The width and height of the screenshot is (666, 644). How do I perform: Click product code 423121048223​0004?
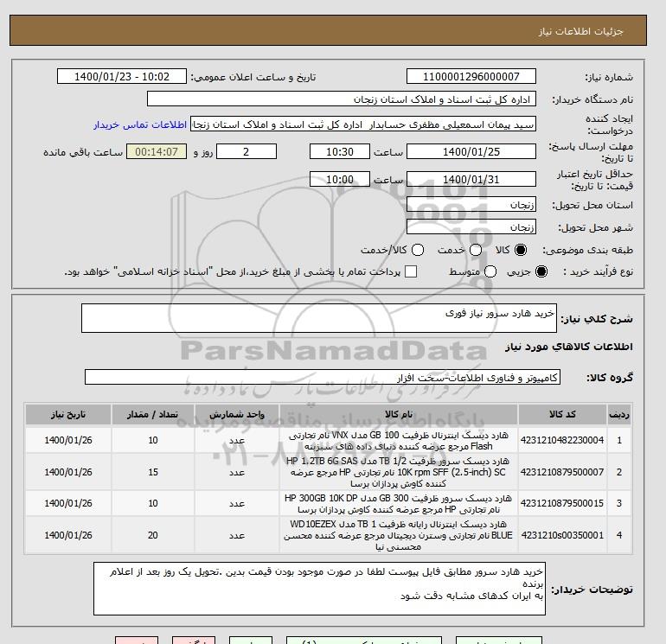(x=562, y=440)
